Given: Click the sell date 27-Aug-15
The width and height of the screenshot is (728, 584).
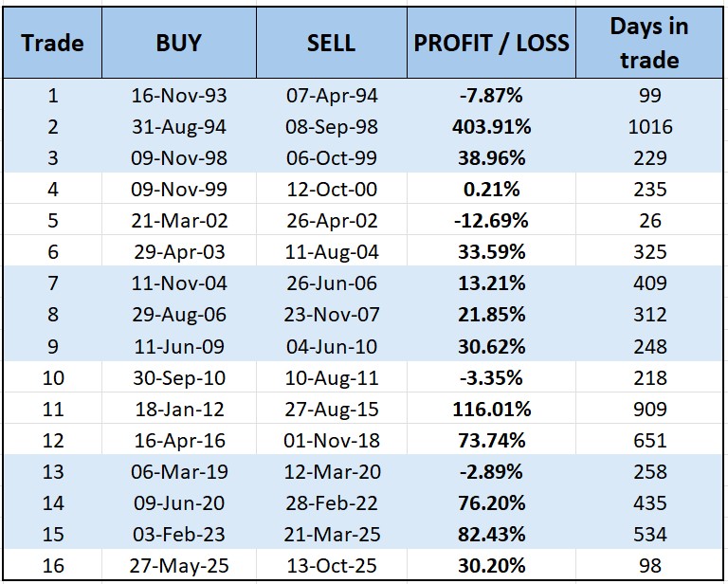Looking at the screenshot, I should click(x=332, y=410).
